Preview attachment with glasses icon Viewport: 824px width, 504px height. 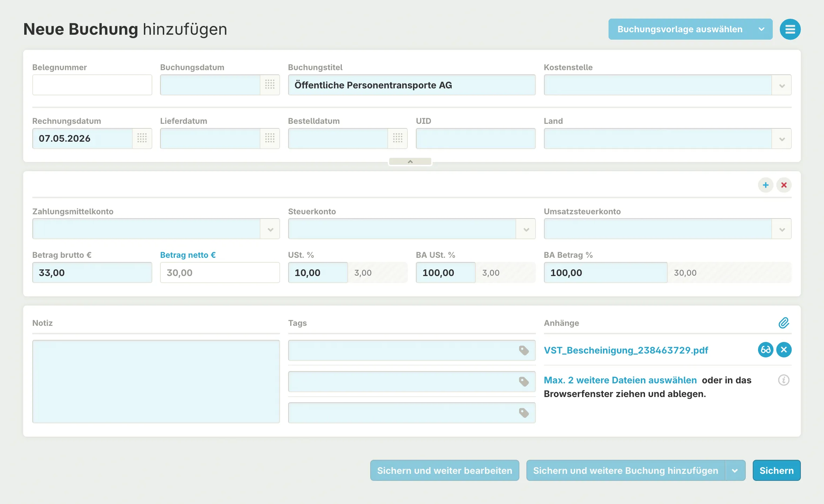765,350
